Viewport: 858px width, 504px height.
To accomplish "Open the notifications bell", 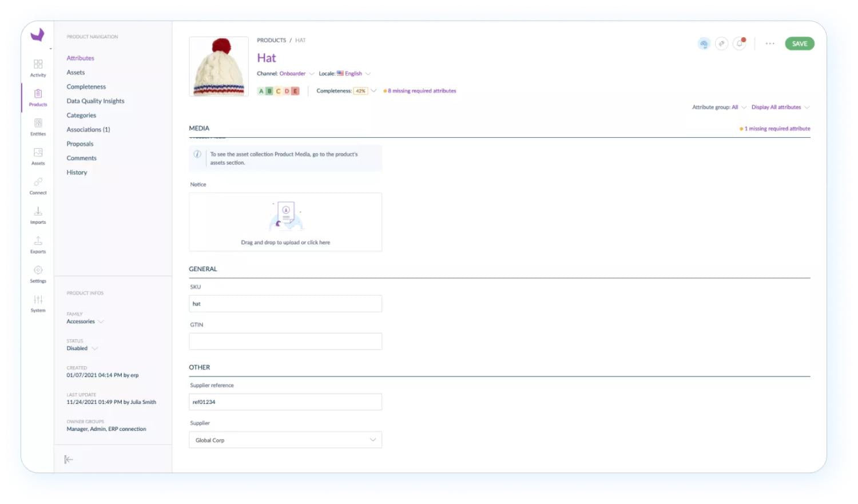I will 740,43.
